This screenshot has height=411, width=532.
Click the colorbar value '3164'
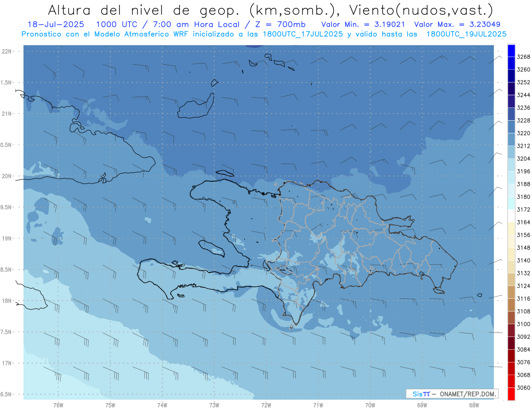[524, 222]
